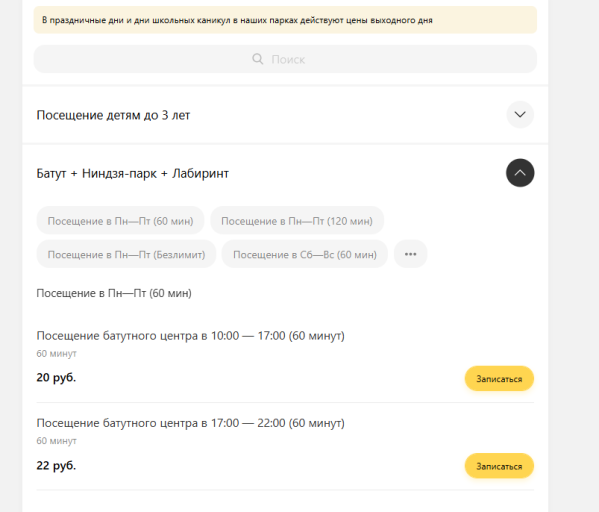Expand the Посещение детям до 3 лет section

click(x=520, y=114)
